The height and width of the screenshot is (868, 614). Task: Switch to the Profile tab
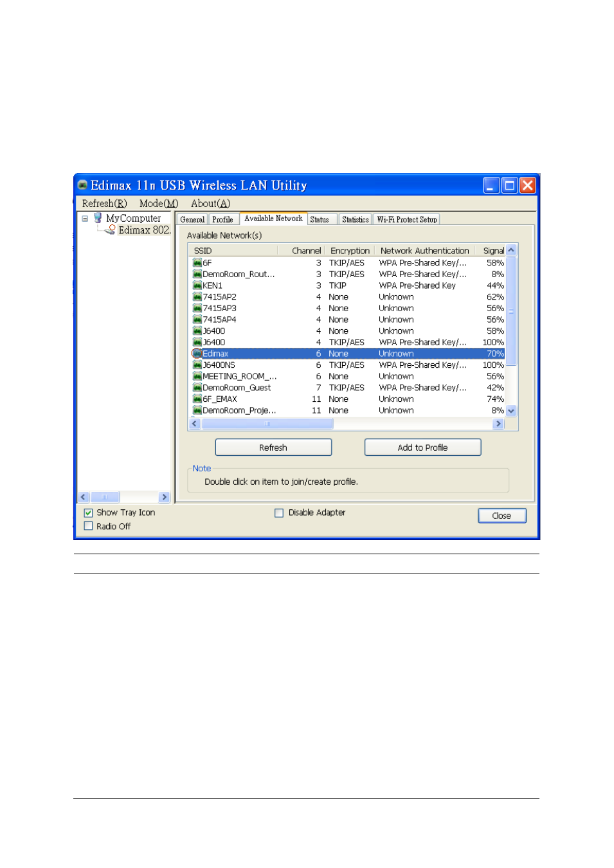point(222,220)
